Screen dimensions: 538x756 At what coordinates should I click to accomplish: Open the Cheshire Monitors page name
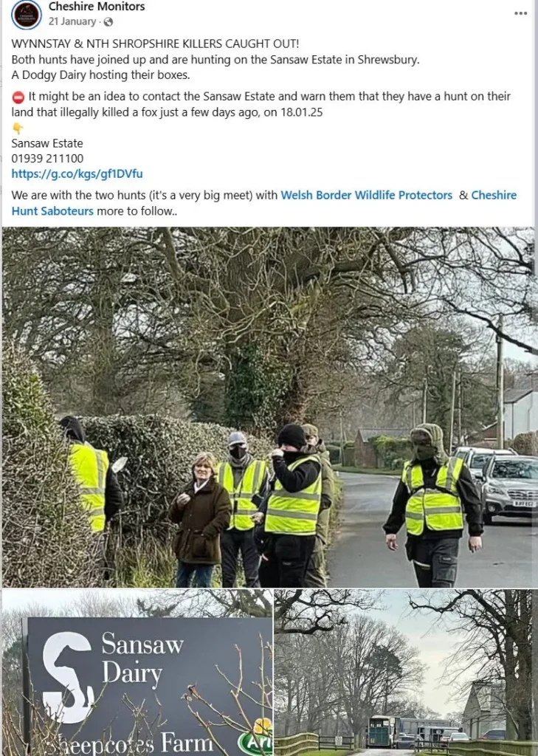[97, 7]
